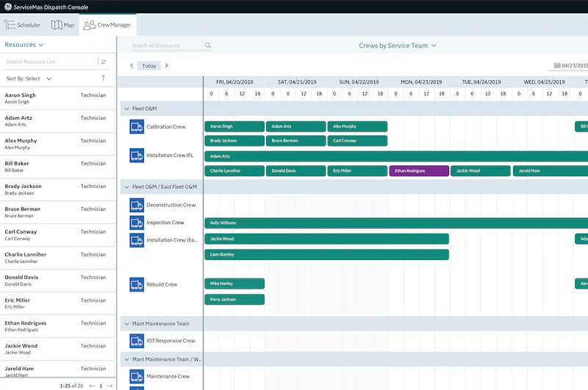Collapse the Plant Maintenance Team group

[x=126, y=324]
